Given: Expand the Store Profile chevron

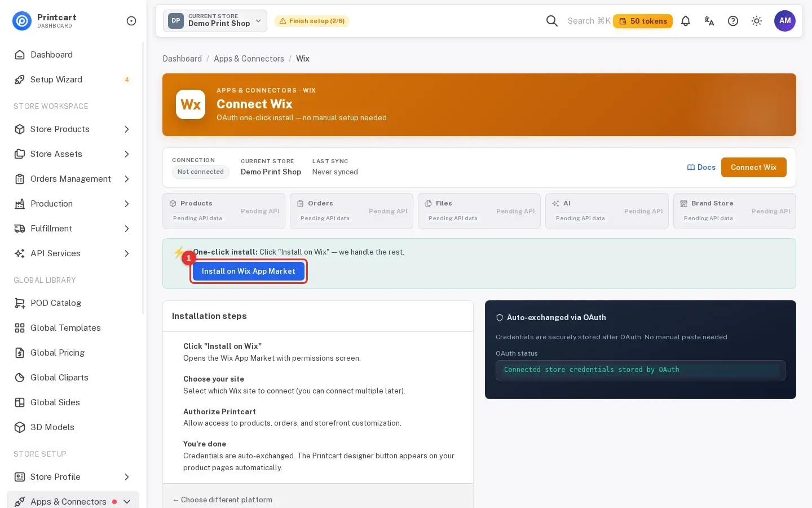Looking at the screenshot, I should pos(127,477).
